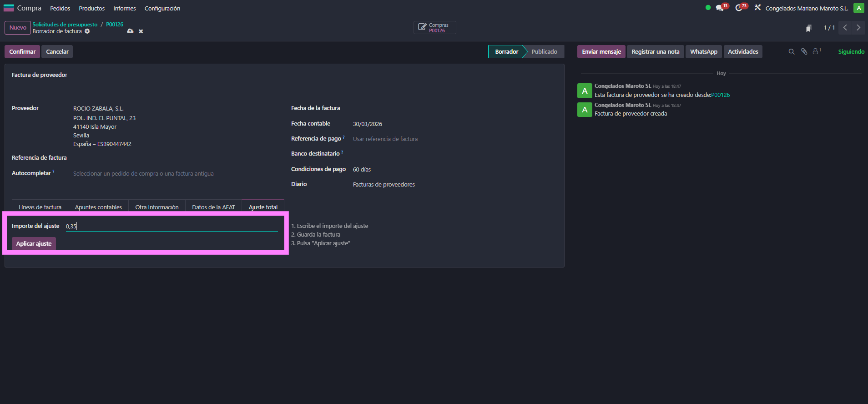Show followers using the person icon

point(816,52)
